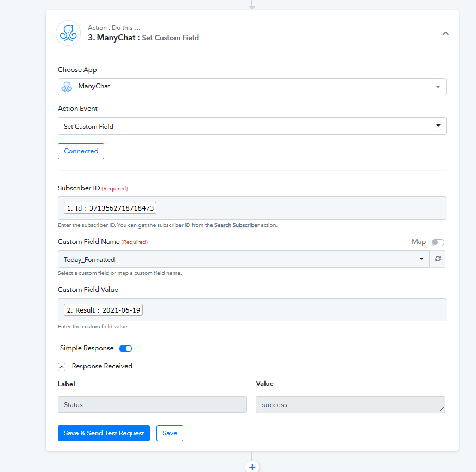Open the Action Event dropdown

[252, 126]
